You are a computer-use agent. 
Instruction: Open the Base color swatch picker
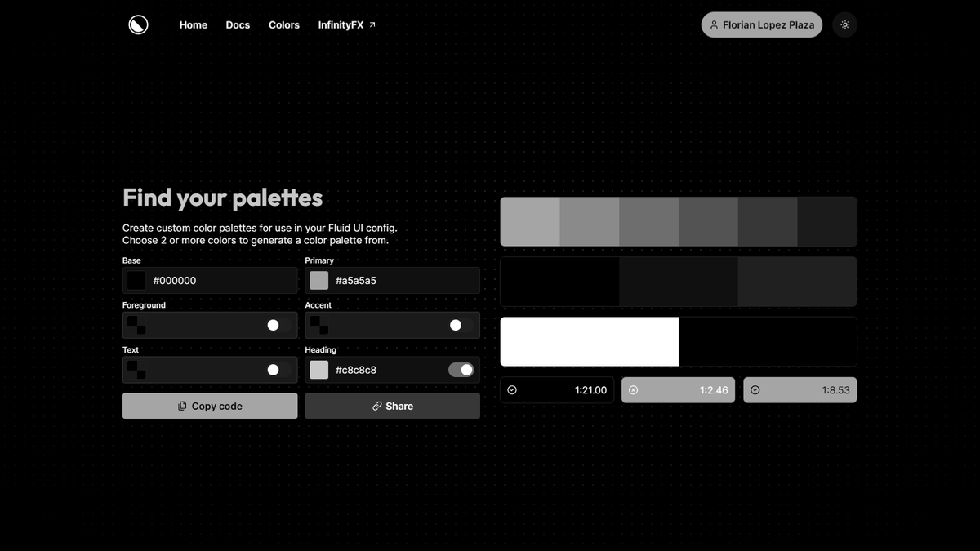coord(136,281)
